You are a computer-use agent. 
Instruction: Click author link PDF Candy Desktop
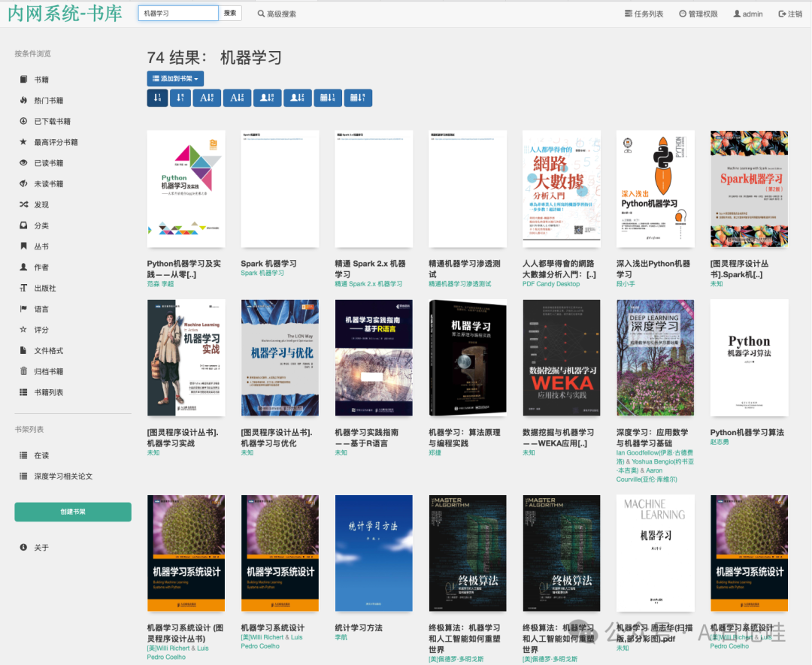tap(551, 283)
